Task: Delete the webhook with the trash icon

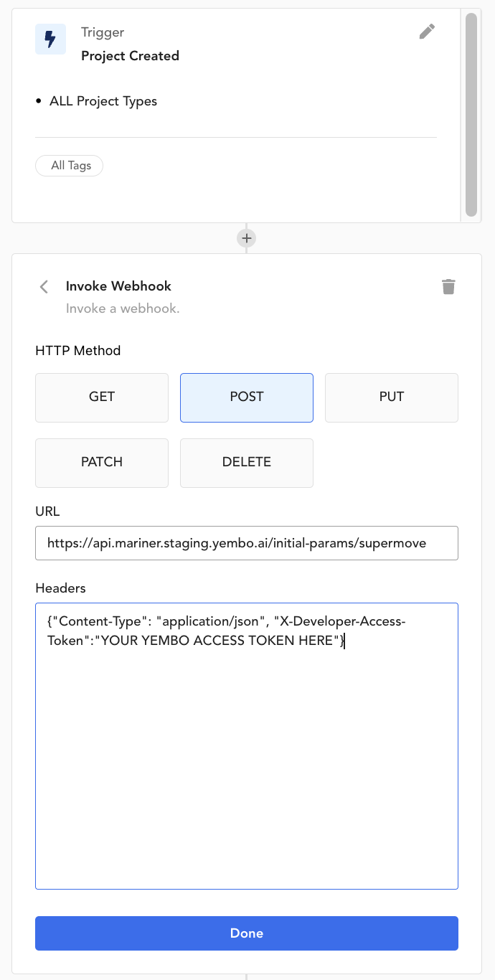Action: click(x=448, y=287)
